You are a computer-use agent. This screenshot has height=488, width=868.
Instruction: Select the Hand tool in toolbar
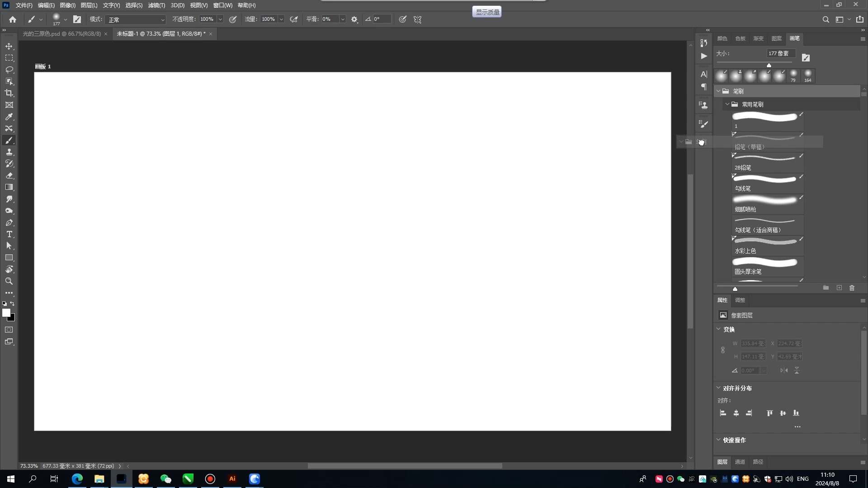(9, 269)
